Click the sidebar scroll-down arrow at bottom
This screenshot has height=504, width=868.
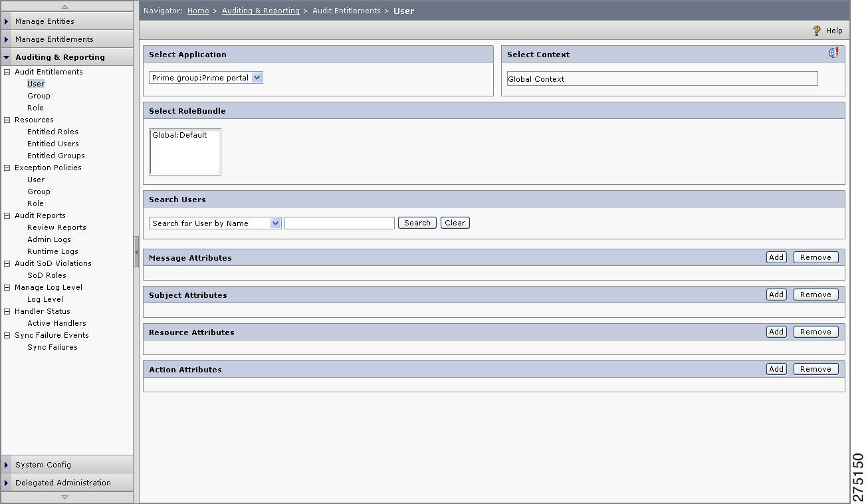[64, 497]
